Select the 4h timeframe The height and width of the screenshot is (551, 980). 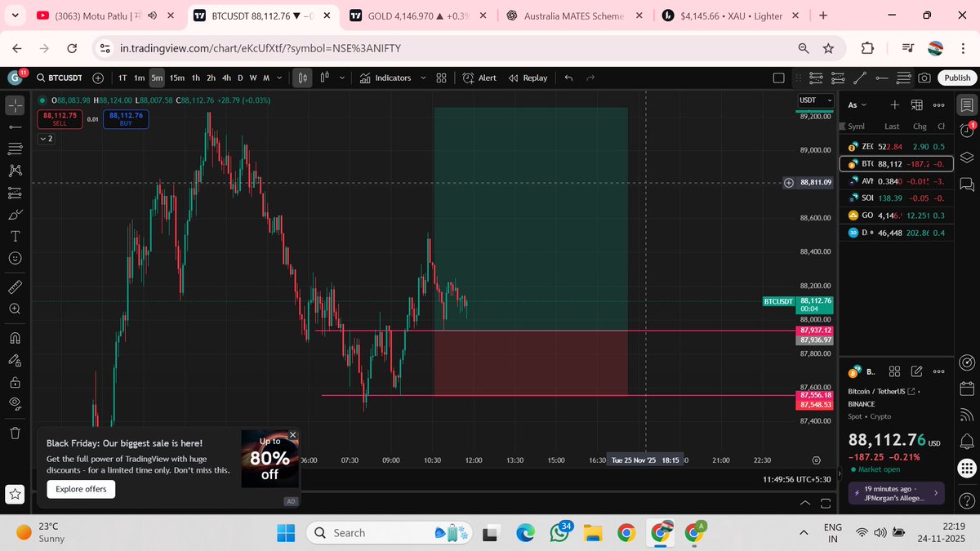[x=226, y=78]
